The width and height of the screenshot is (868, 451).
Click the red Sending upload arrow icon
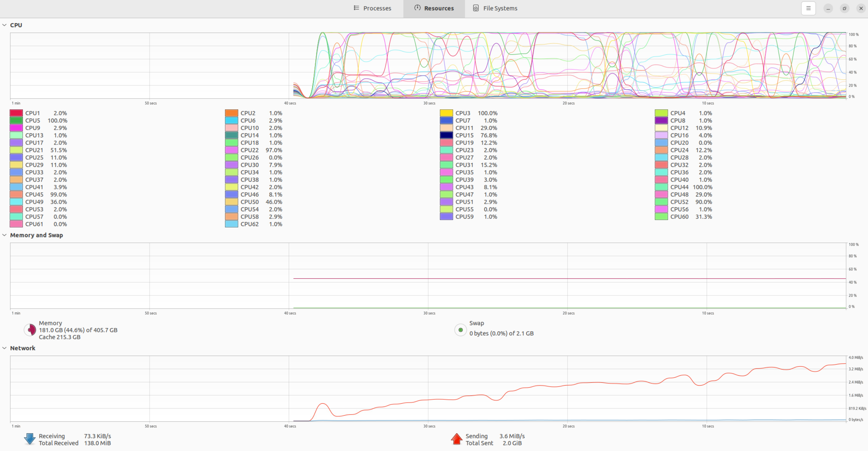457,439
